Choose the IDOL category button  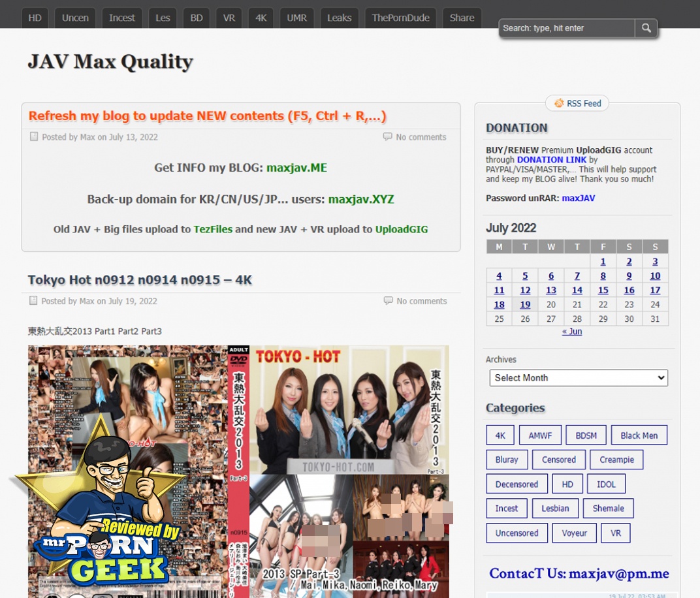point(606,484)
